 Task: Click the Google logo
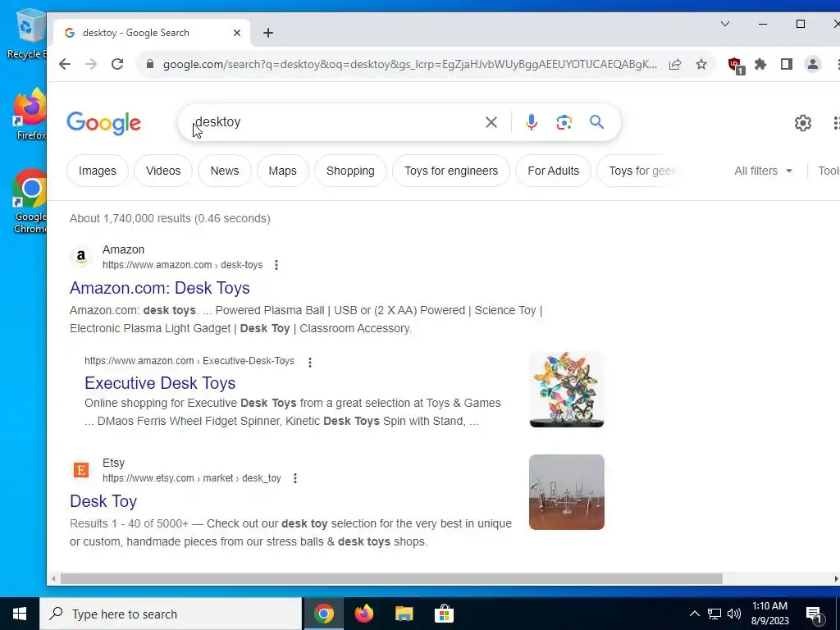[104, 123]
